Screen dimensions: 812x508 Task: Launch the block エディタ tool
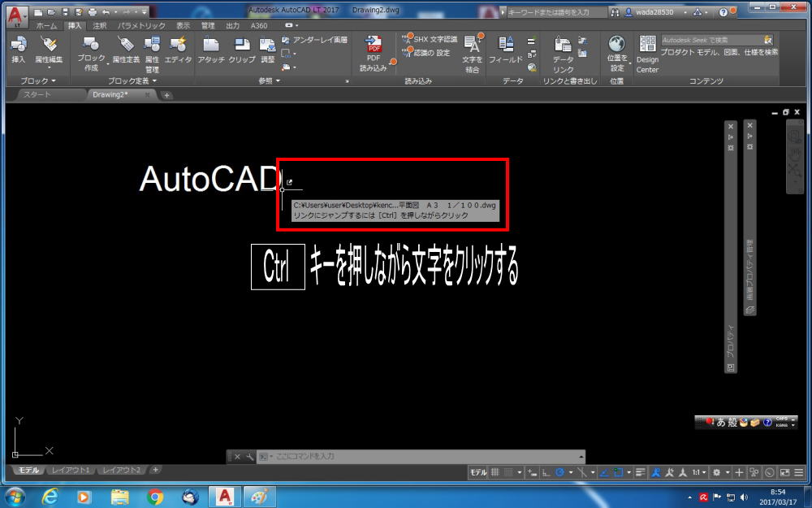[178, 50]
